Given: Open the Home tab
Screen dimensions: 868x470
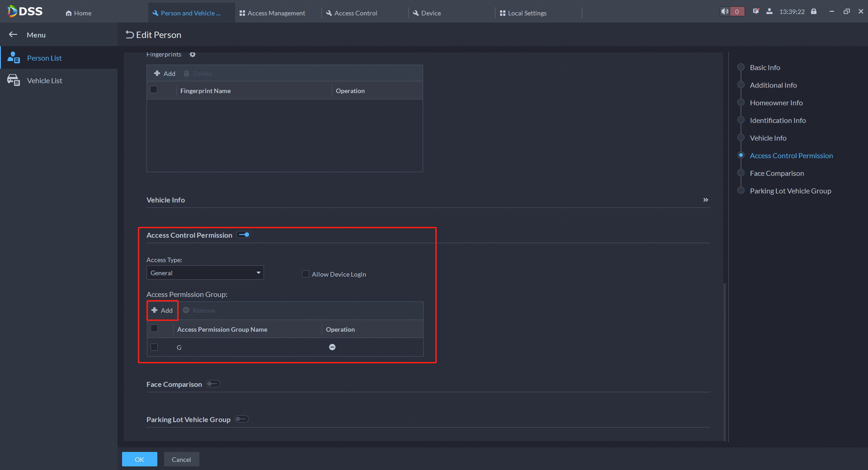Looking at the screenshot, I should tap(79, 13).
